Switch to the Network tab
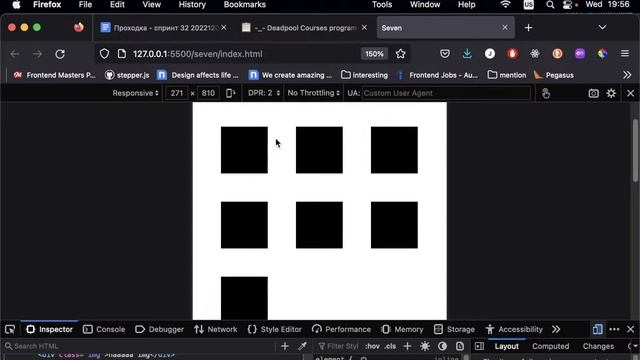 point(216,329)
